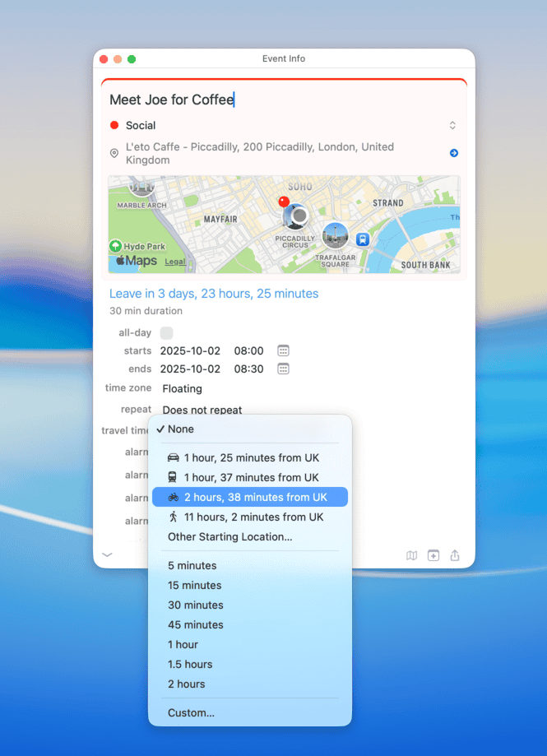547x756 pixels.
Task: Open the Floating time zone dropdown
Action: (x=182, y=388)
